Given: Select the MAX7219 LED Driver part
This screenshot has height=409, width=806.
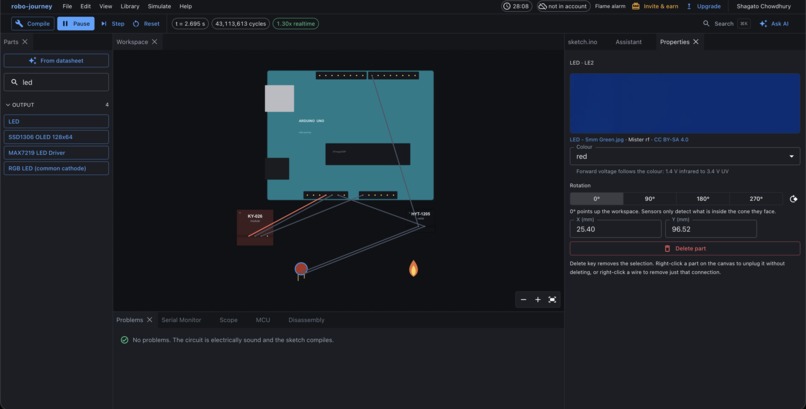Looking at the screenshot, I should point(56,153).
